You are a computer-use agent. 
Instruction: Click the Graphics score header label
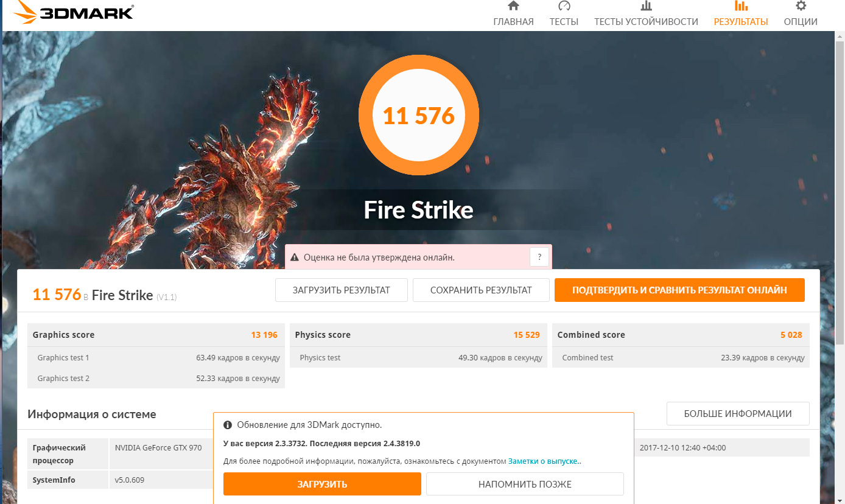click(x=63, y=335)
